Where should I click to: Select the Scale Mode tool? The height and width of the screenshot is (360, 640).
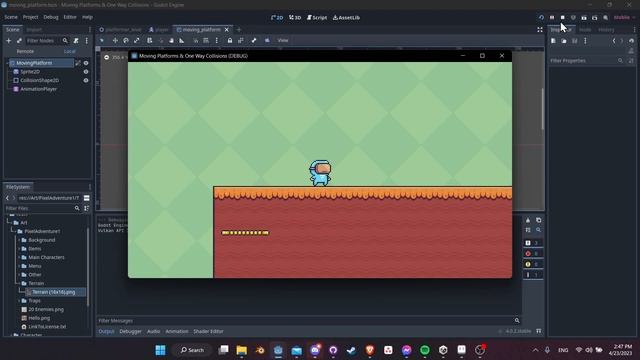point(136,40)
